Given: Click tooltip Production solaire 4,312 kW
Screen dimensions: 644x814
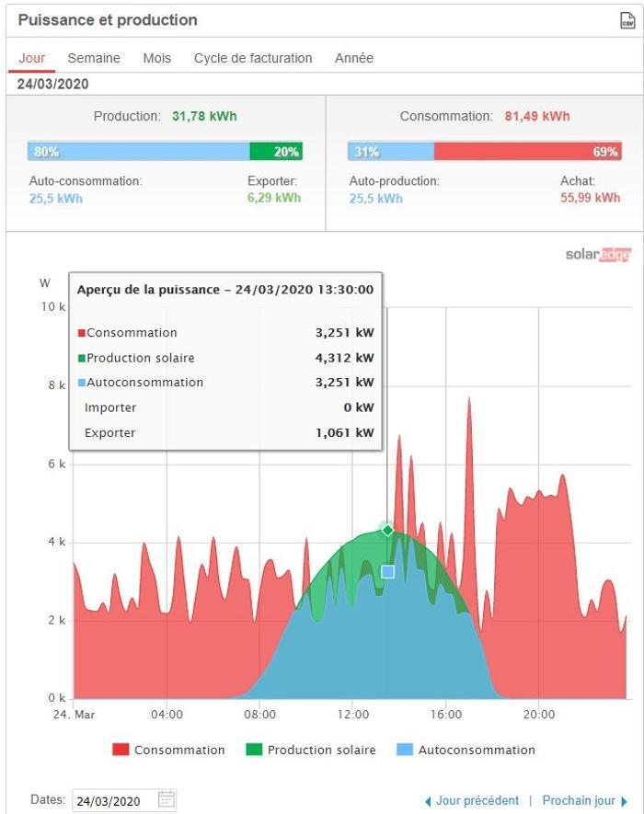Looking at the screenshot, I should point(226,358).
